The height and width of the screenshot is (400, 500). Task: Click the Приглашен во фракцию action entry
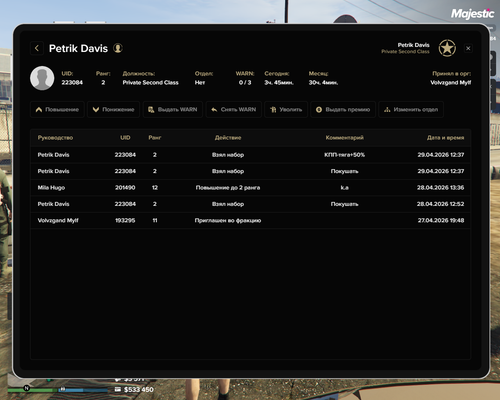[228, 220]
